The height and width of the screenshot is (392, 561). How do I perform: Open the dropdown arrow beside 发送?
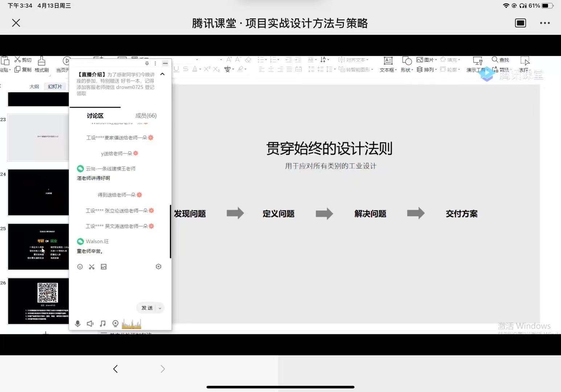[x=160, y=308]
